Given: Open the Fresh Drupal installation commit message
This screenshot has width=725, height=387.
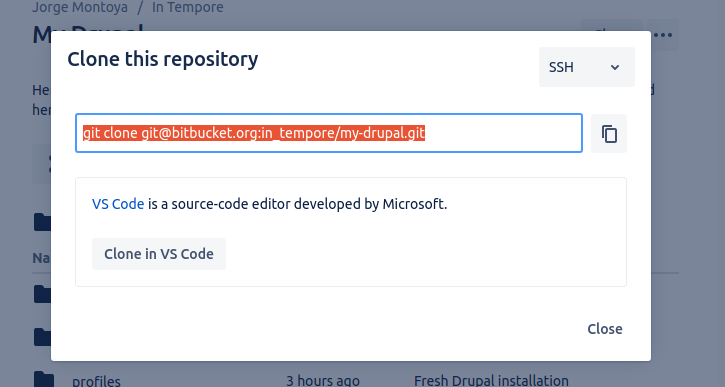Looking at the screenshot, I should (x=491, y=381).
